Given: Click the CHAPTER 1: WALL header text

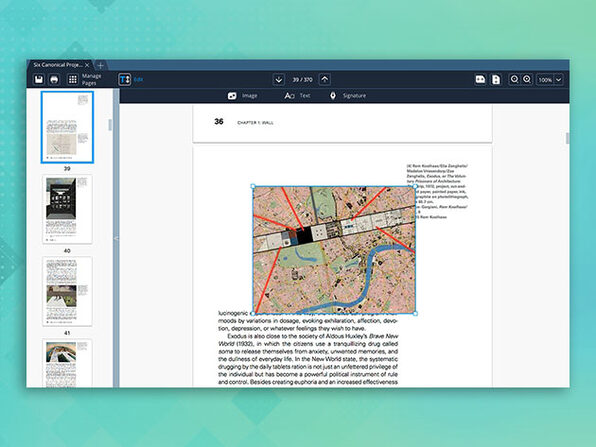Looking at the screenshot, I should [x=255, y=123].
